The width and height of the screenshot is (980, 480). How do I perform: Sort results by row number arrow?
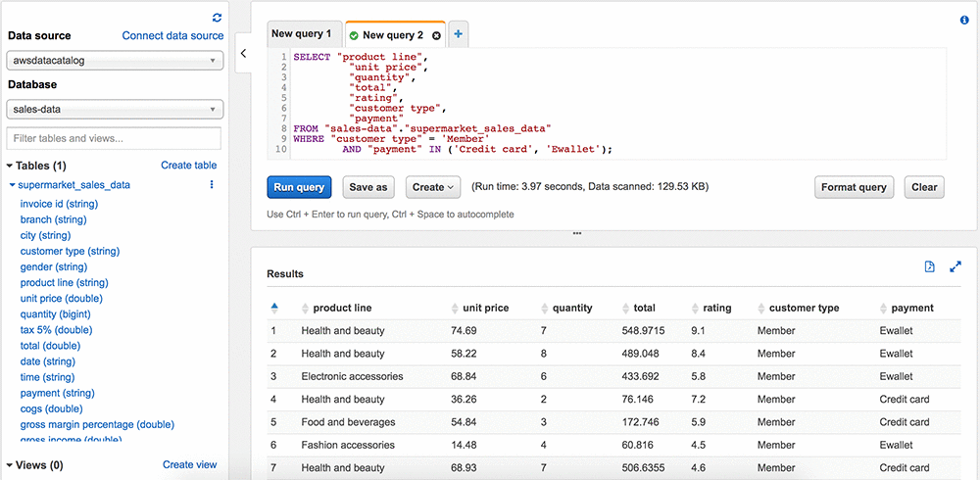[x=274, y=308]
